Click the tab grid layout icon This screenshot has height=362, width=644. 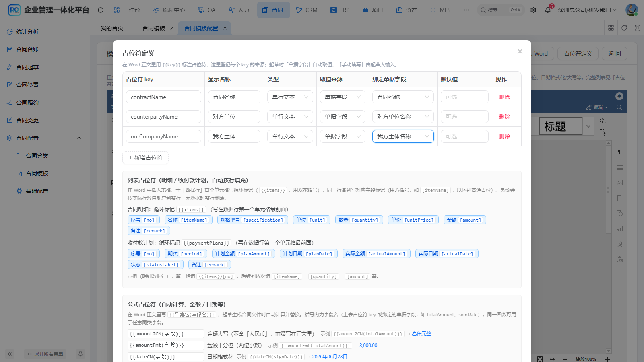point(611,28)
